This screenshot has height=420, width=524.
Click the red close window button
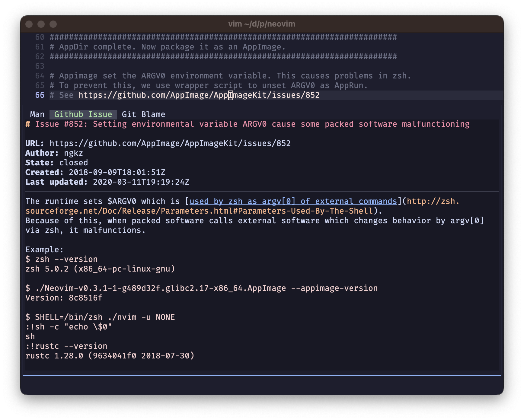coord(29,24)
